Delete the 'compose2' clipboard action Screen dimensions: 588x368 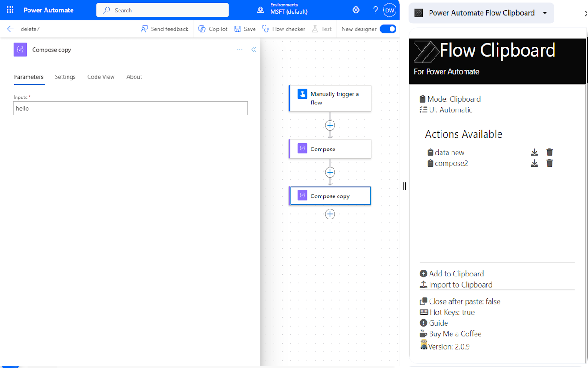pyautogui.click(x=549, y=163)
